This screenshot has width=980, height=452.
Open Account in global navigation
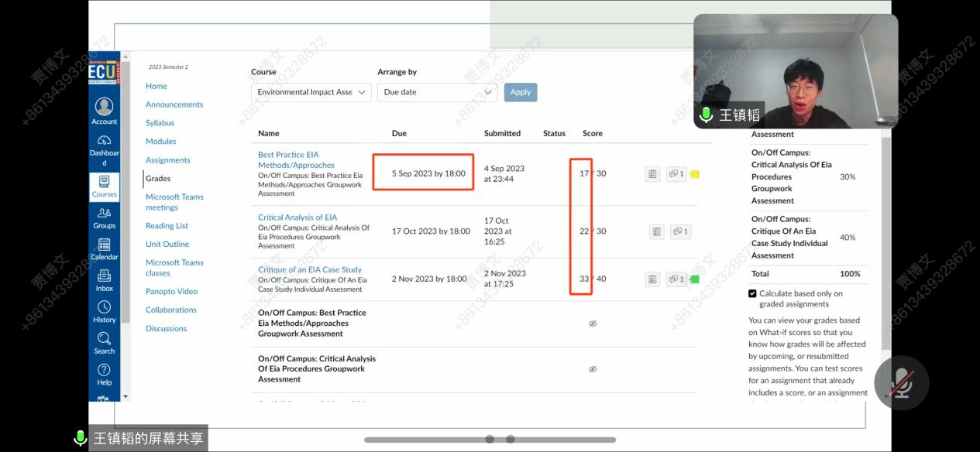pyautogui.click(x=104, y=111)
